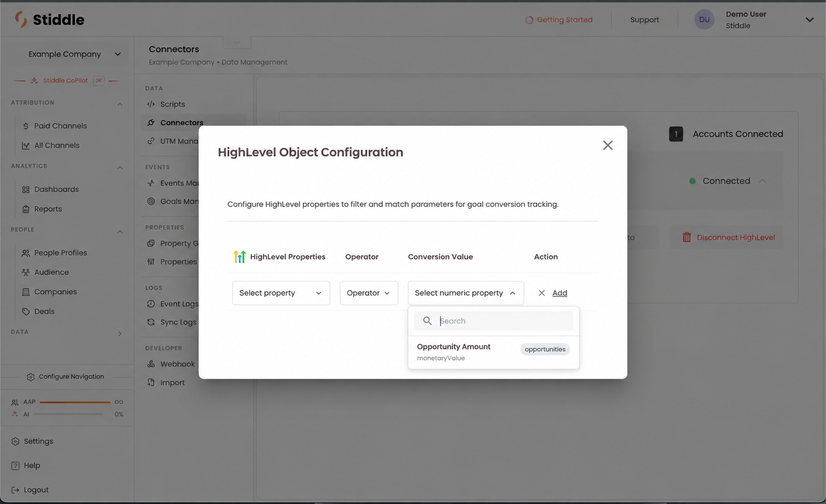Collapse the Connected status chevron
826x504 pixels.
coord(763,181)
